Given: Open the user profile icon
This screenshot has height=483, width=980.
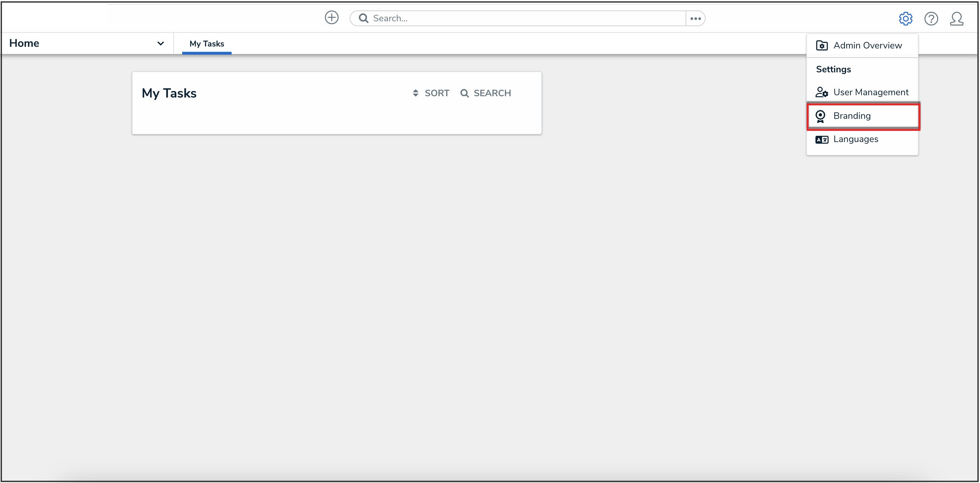Looking at the screenshot, I should 956,18.
